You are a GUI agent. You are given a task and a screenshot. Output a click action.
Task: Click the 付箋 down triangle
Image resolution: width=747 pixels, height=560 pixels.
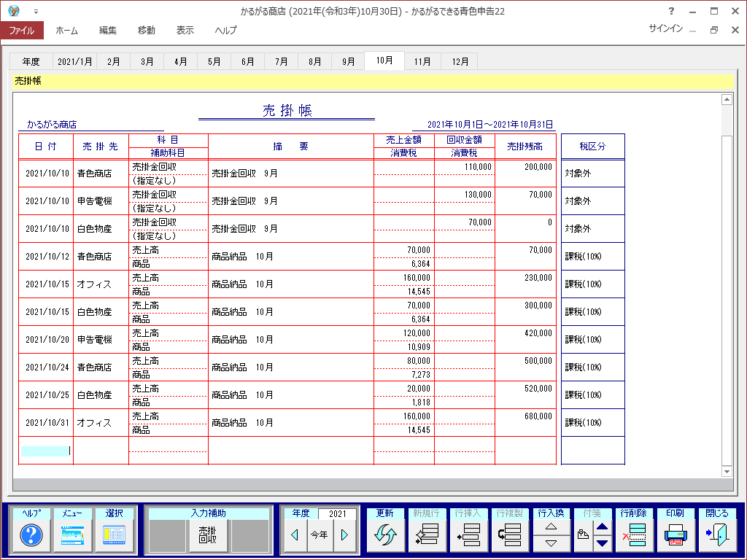pyautogui.click(x=602, y=543)
